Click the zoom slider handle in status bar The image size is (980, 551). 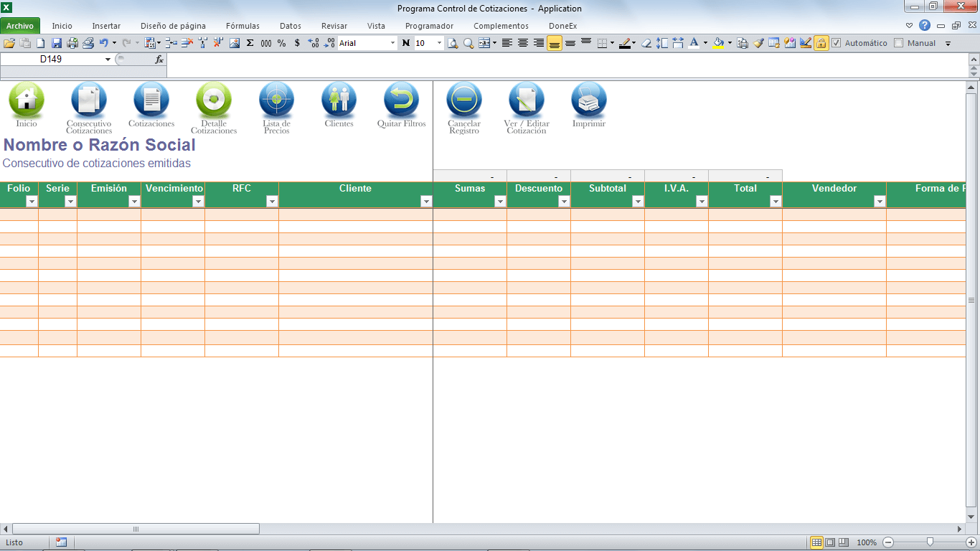click(x=930, y=542)
